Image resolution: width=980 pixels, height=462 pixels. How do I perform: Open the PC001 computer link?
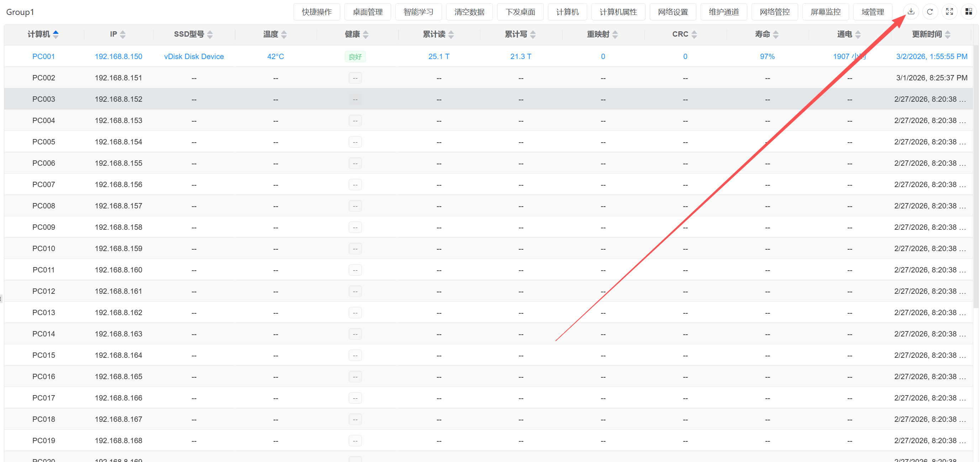(43, 57)
